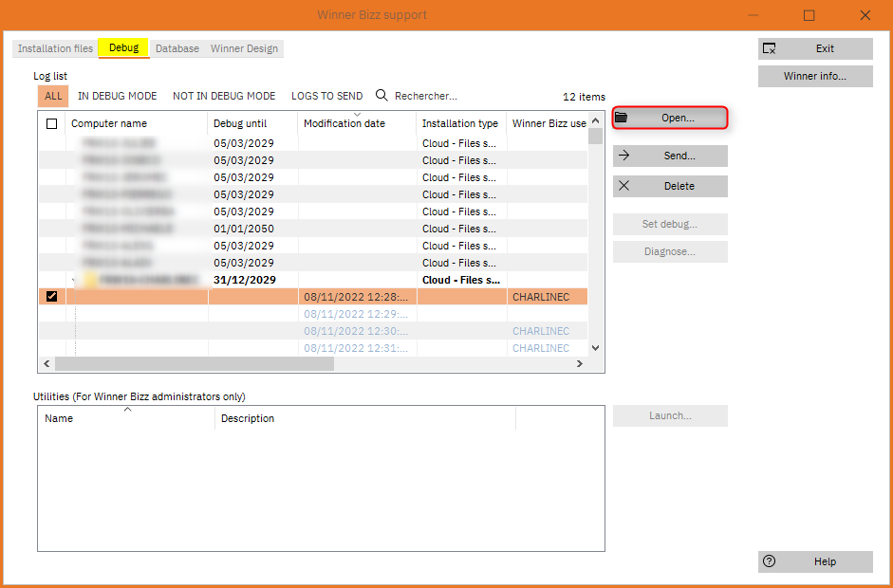Viewport: 893px width, 588px height.
Task: Click the log list scroll up arrow
Action: coord(596,120)
